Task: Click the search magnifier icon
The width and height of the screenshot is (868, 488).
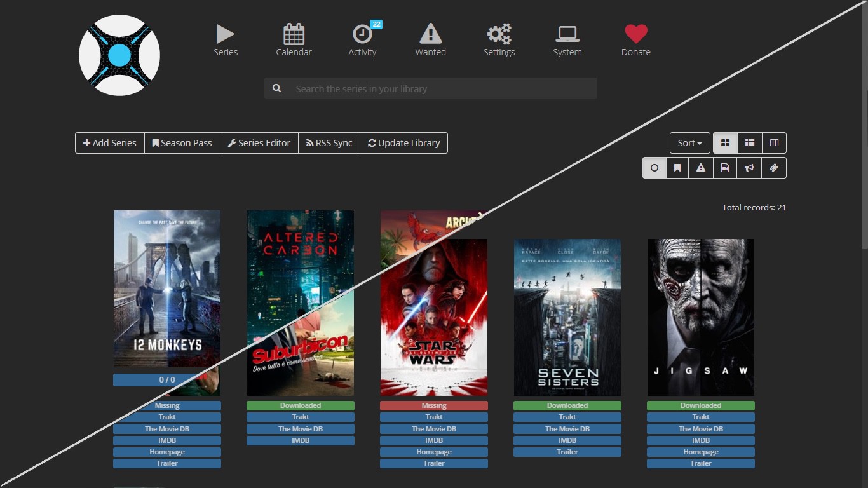Action: coord(276,88)
